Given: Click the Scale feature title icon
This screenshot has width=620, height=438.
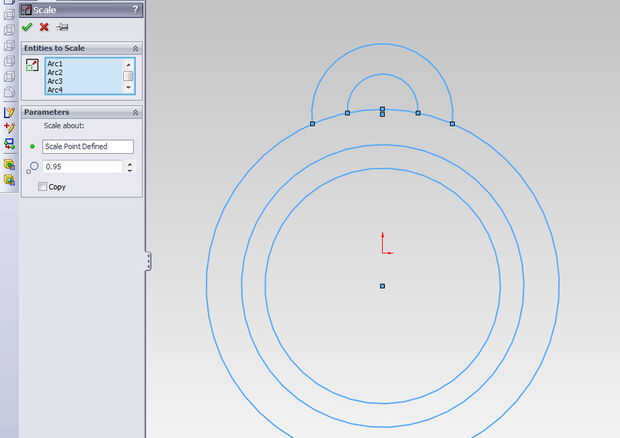Looking at the screenshot, I should (26, 9).
